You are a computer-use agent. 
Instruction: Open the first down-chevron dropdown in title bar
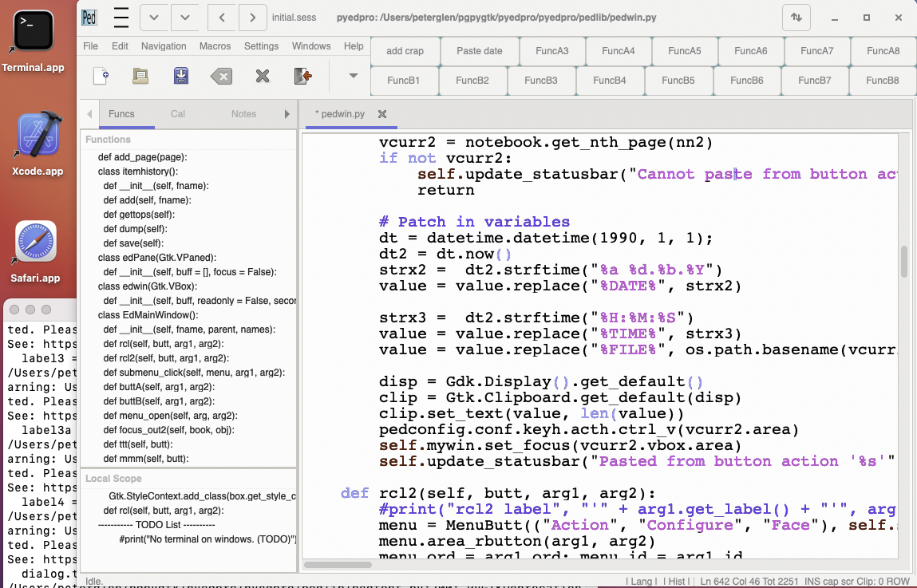[x=154, y=17]
